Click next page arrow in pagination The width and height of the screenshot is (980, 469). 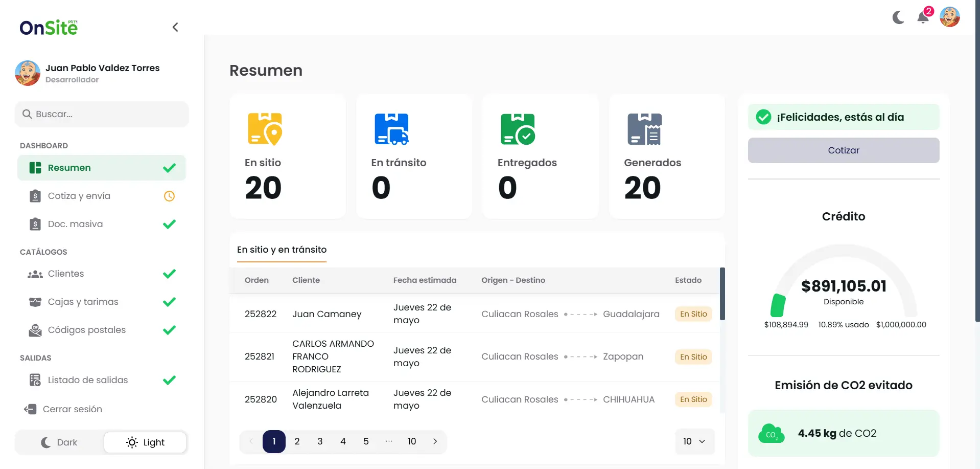pyautogui.click(x=435, y=441)
